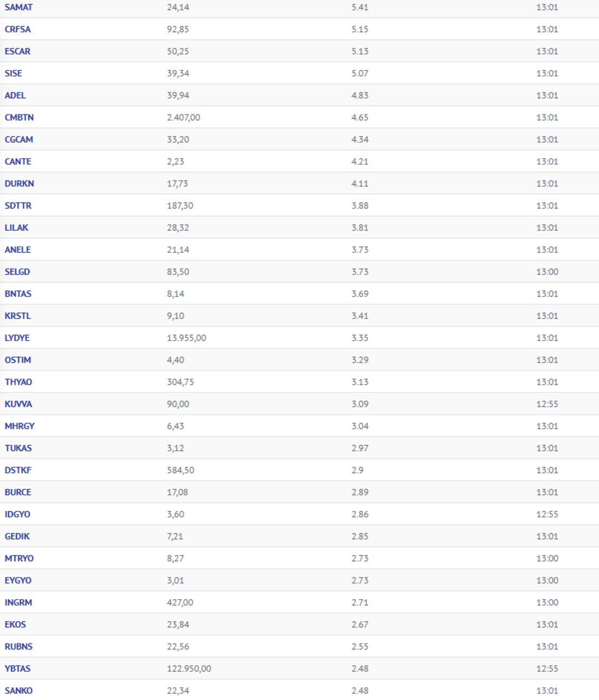Select the DSTKF stock link
599x700 pixels.
point(18,470)
